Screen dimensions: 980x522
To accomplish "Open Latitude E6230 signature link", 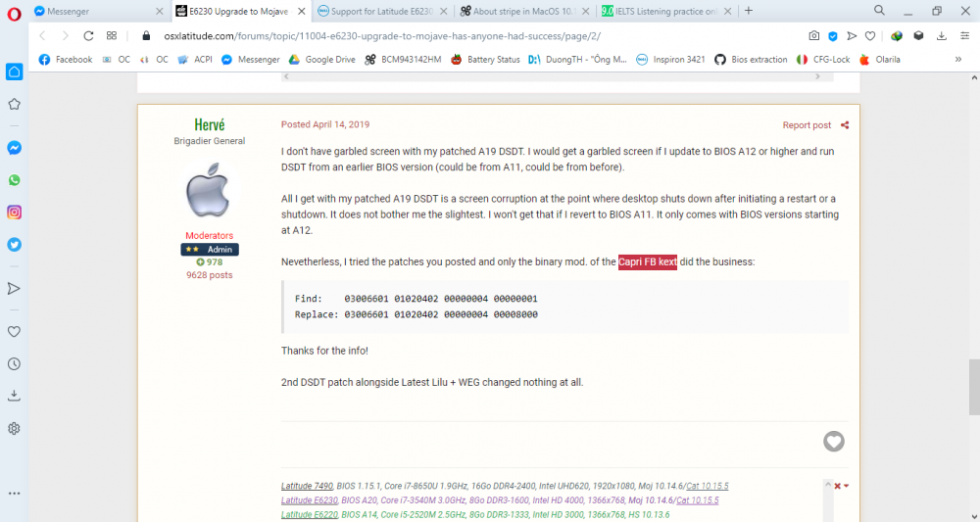I will tap(310, 500).
